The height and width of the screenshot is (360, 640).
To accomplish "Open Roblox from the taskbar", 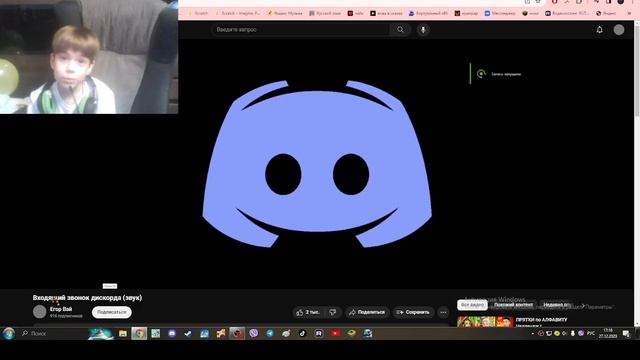I will (x=319, y=333).
